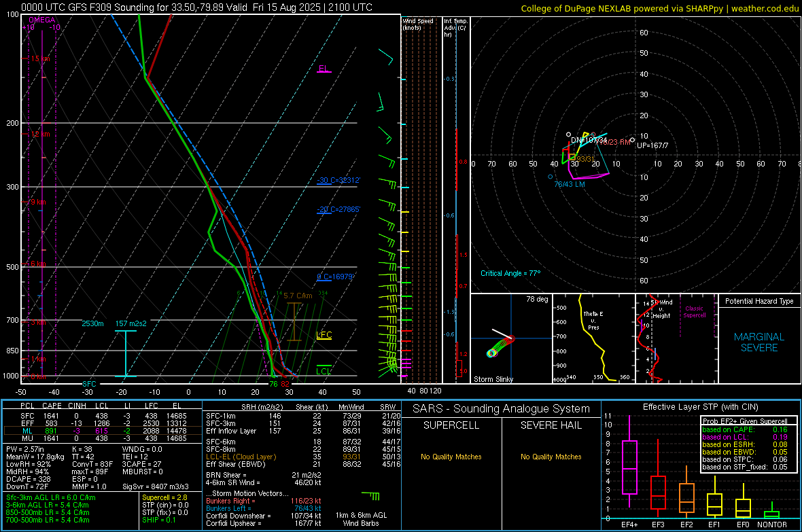Click the MeanW = 17.8g/kg value
802x532 pixels.
click(x=35, y=457)
